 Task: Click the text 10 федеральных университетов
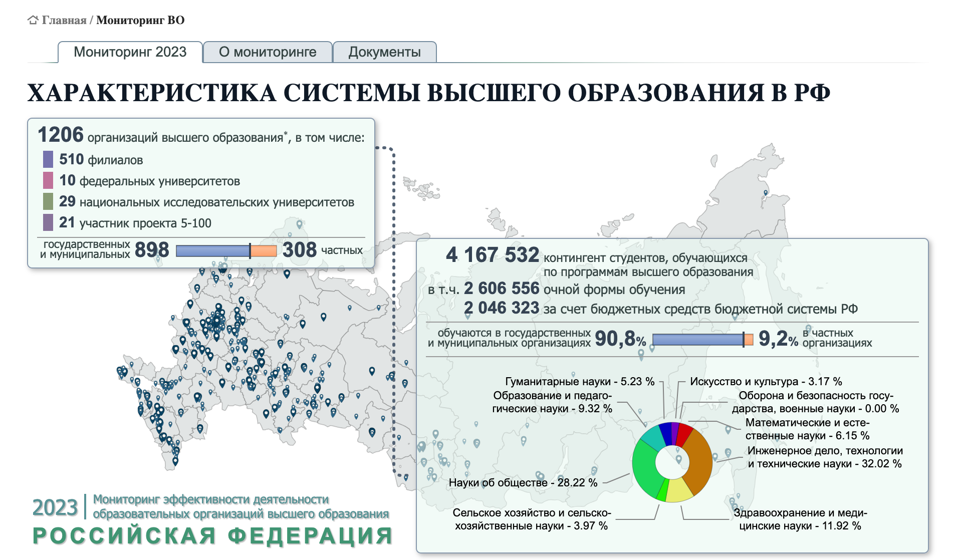[150, 181]
